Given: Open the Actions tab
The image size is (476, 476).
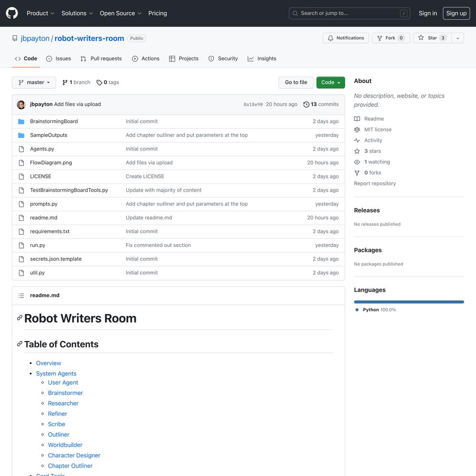Looking at the screenshot, I should pos(146,59).
